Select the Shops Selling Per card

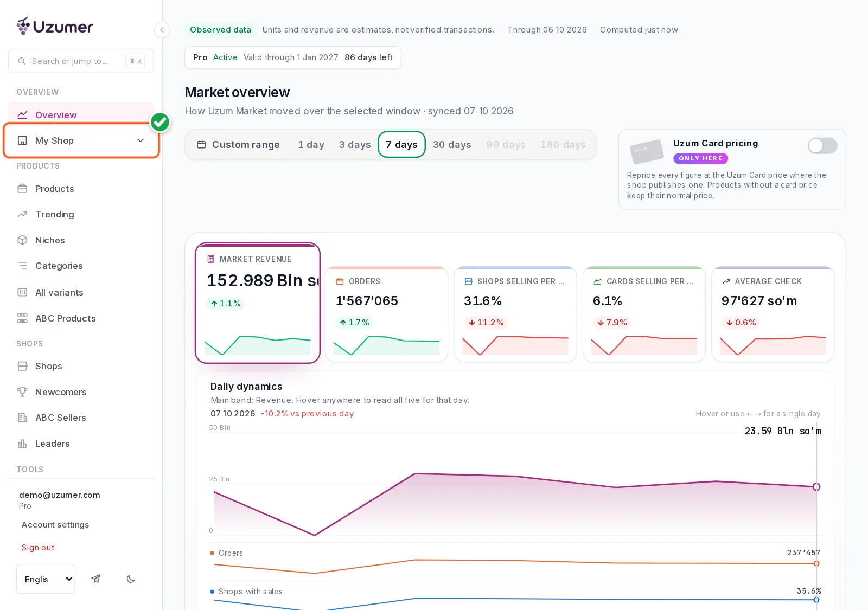coord(515,314)
